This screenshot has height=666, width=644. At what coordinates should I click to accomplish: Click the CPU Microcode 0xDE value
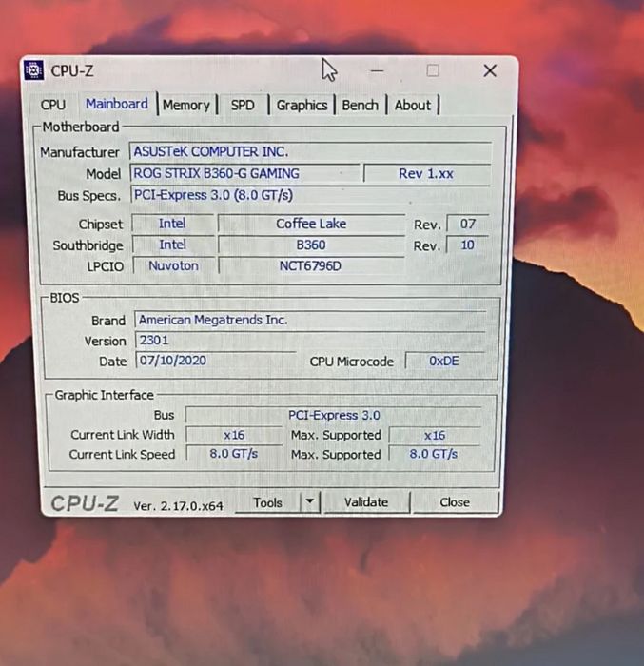coord(444,361)
